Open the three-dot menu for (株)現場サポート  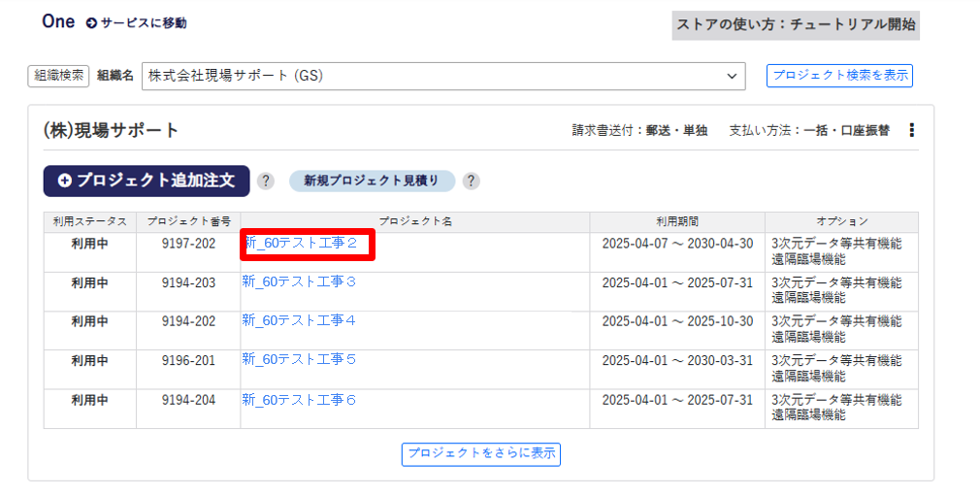coord(912,130)
